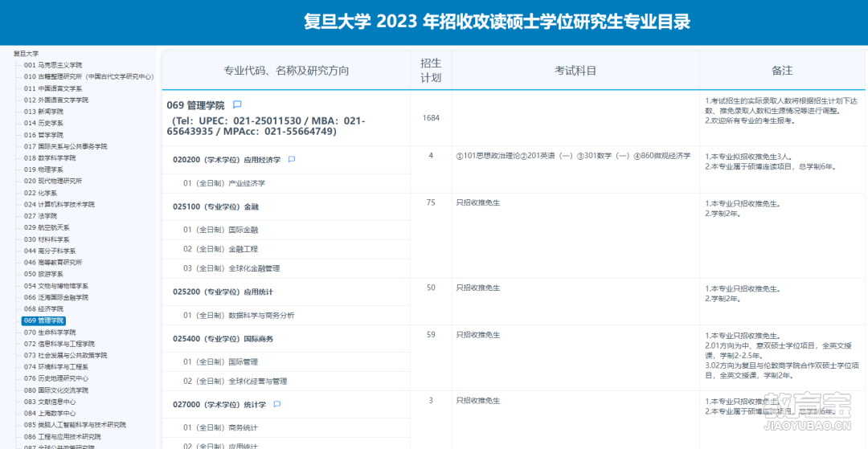Open 073 社会发展与公共政策学院

[x=66, y=356]
